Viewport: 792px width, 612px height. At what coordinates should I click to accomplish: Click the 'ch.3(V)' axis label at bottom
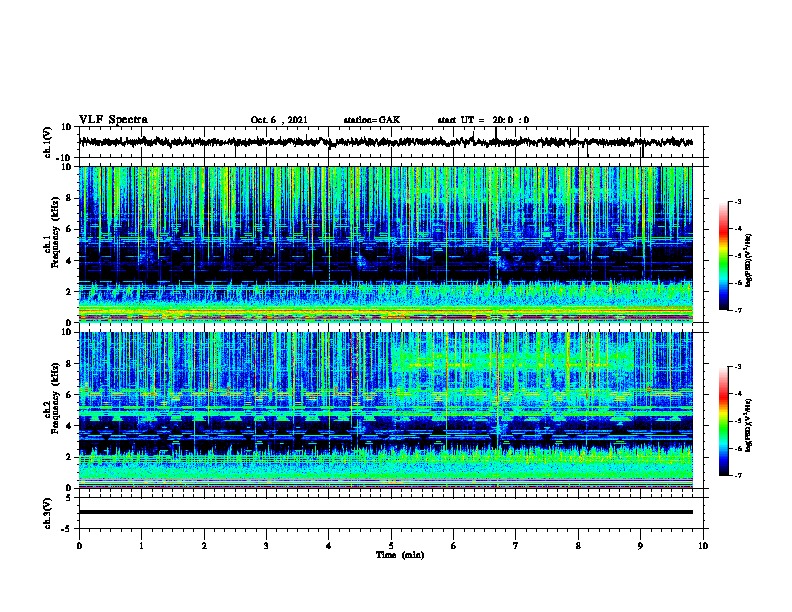(48, 513)
